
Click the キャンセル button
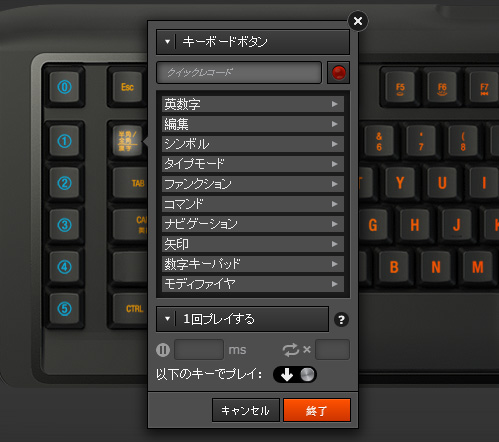246,410
